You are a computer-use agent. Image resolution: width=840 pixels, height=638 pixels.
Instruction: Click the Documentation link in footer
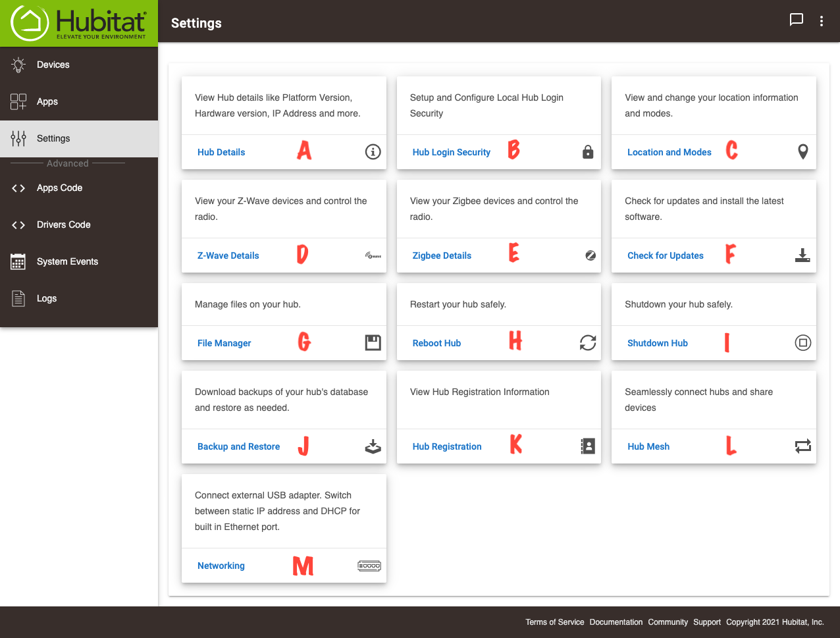pyautogui.click(x=616, y=622)
